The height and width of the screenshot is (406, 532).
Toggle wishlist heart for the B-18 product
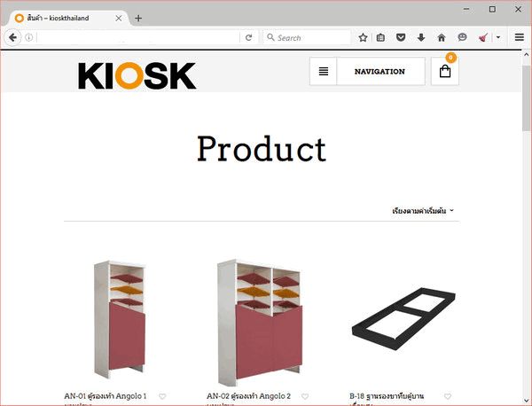coord(448,396)
